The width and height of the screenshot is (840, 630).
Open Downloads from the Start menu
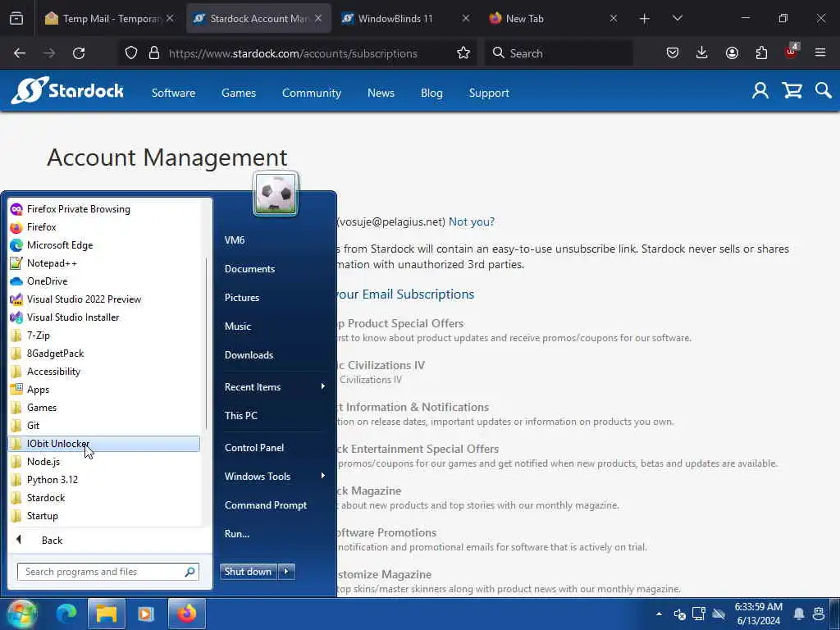tap(249, 354)
